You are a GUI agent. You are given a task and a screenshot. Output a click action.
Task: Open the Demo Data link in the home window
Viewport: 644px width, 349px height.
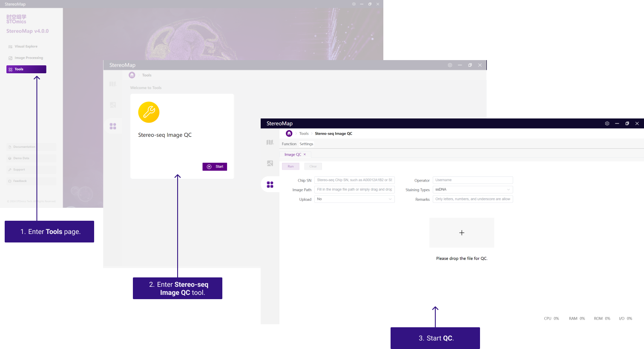[32, 158]
